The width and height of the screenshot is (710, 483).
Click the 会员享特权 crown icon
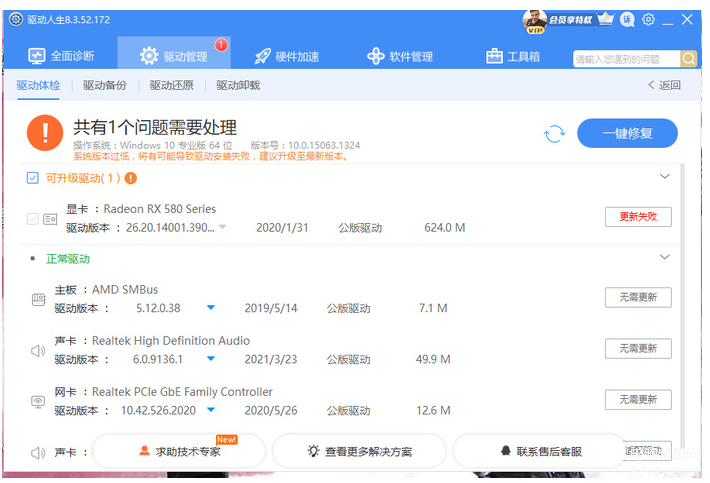605,19
